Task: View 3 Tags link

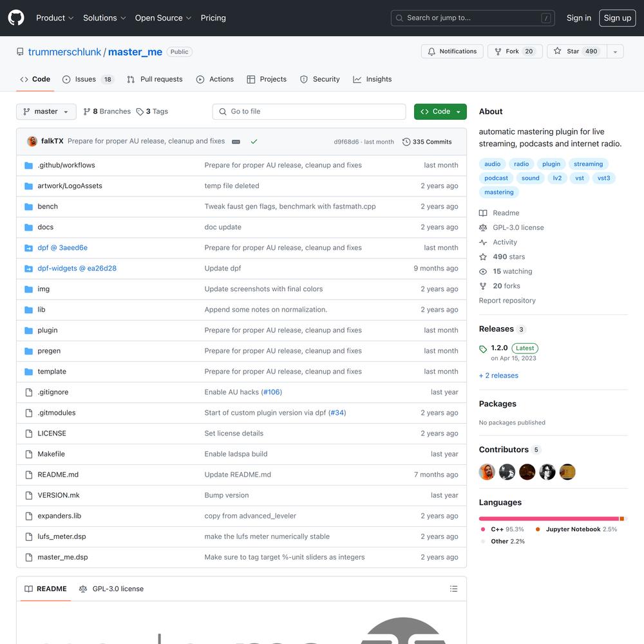Action: click(x=153, y=111)
